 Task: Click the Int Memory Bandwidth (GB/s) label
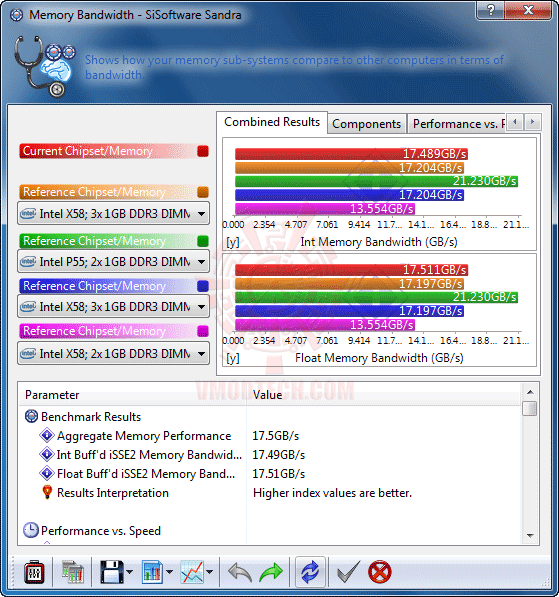tap(379, 242)
